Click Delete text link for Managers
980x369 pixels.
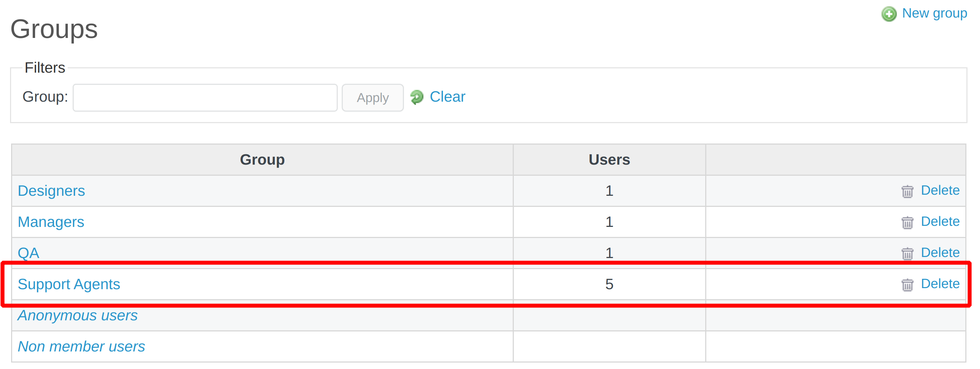click(940, 222)
